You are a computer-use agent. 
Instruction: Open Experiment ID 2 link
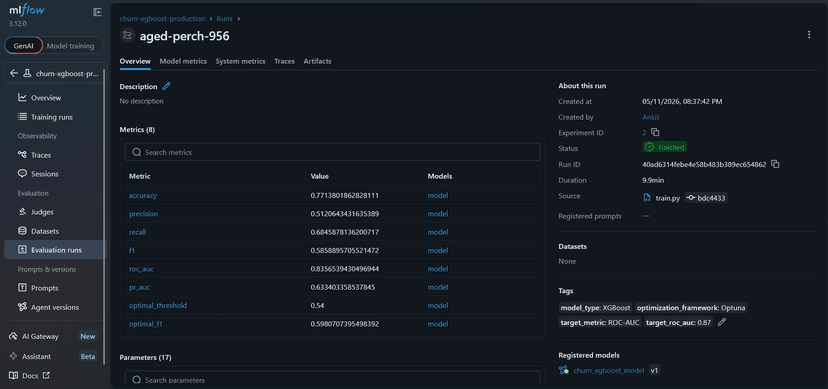645,132
